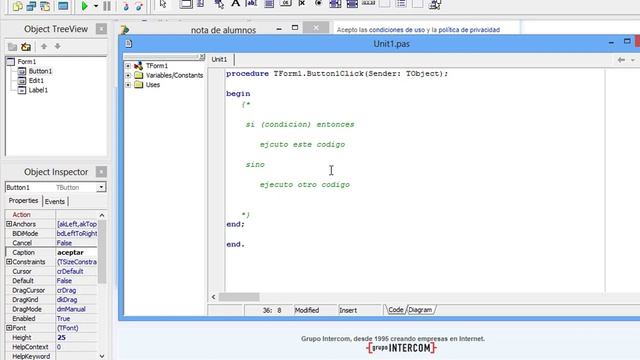Pick the ActionList component in the palette
Viewport: 640px width, 360px height.
coord(435,4)
